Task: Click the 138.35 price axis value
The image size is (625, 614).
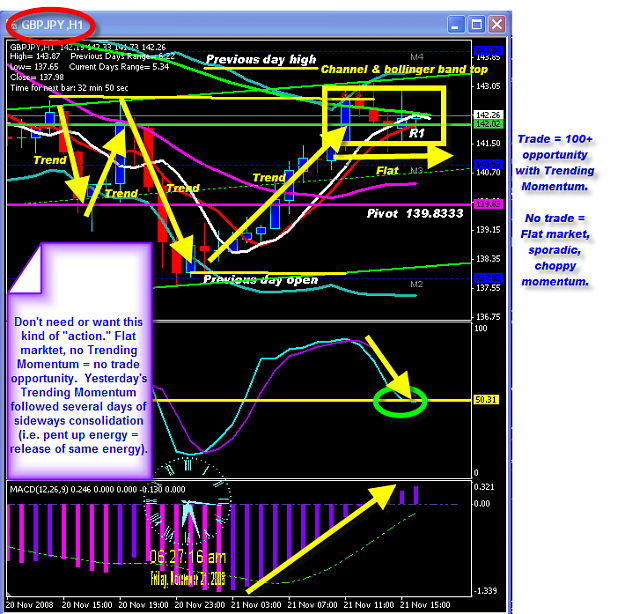Action: [x=488, y=259]
